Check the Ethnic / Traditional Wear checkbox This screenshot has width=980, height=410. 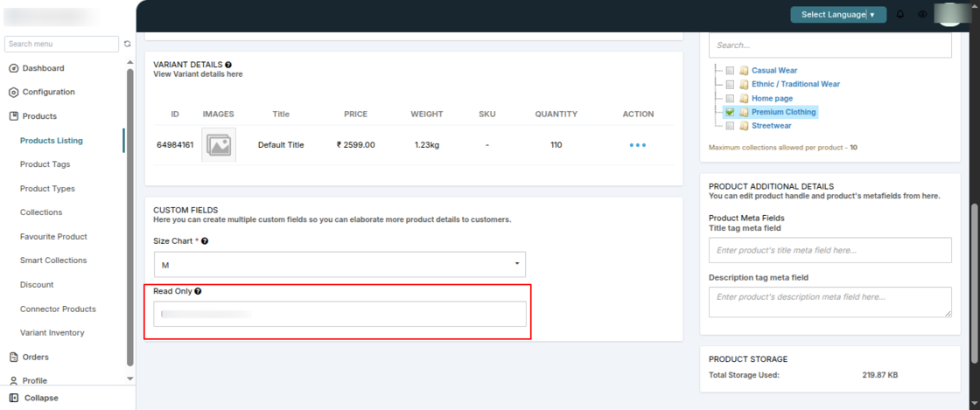tap(730, 84)
